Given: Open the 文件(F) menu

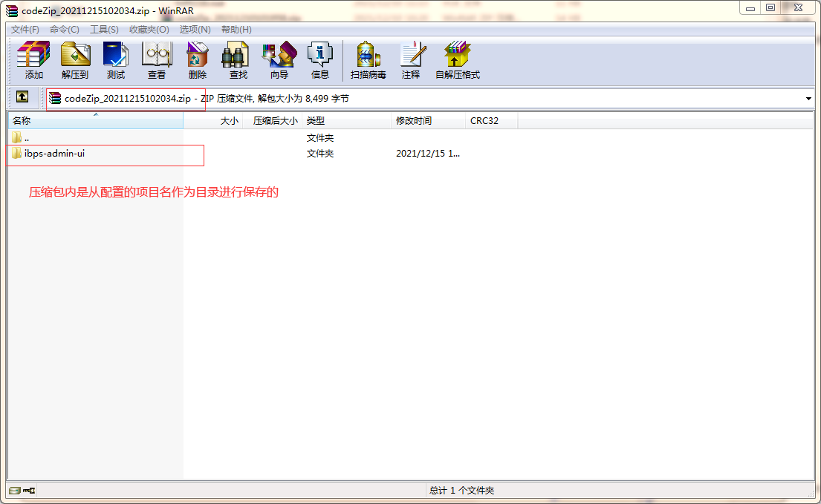Looking at the screenshot, I should pyautogui.click(x=25, y=30).
